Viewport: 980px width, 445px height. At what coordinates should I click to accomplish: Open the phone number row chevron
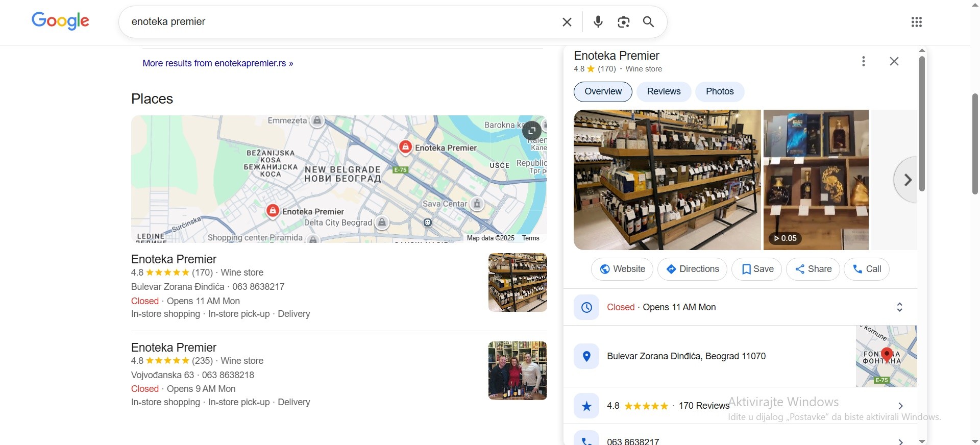pyautogui.click(x=901, y=441)
